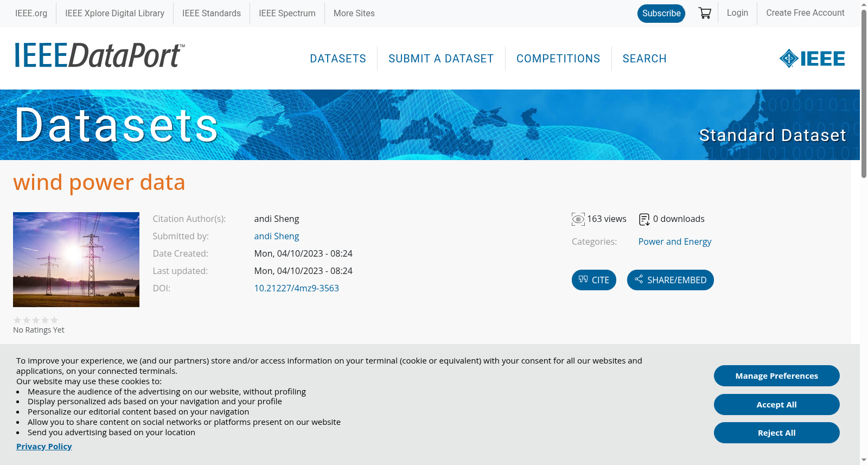Click the Last updated label
This screenshot has width=868, height=465.
180,271
